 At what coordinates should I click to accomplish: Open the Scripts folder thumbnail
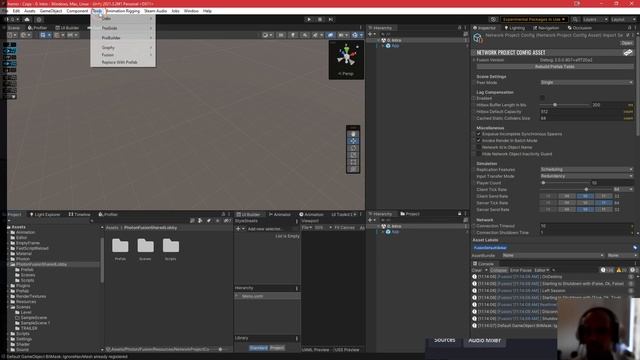171,246
